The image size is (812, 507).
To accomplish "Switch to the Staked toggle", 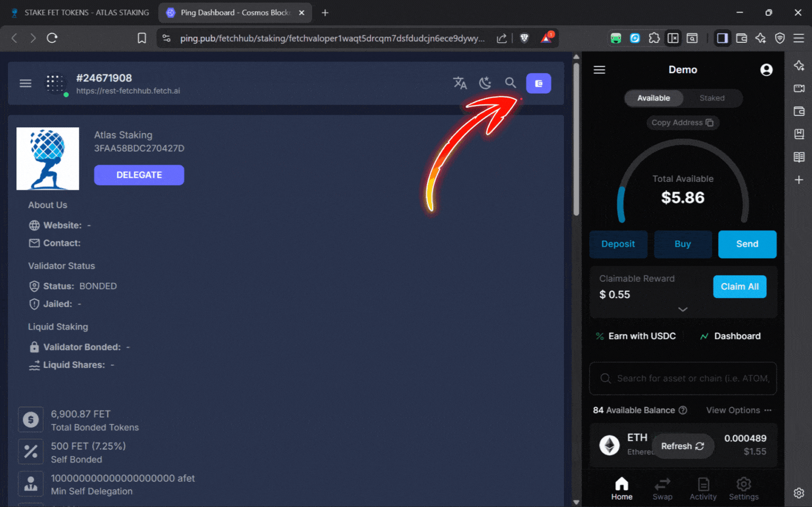I will [711, 98].
